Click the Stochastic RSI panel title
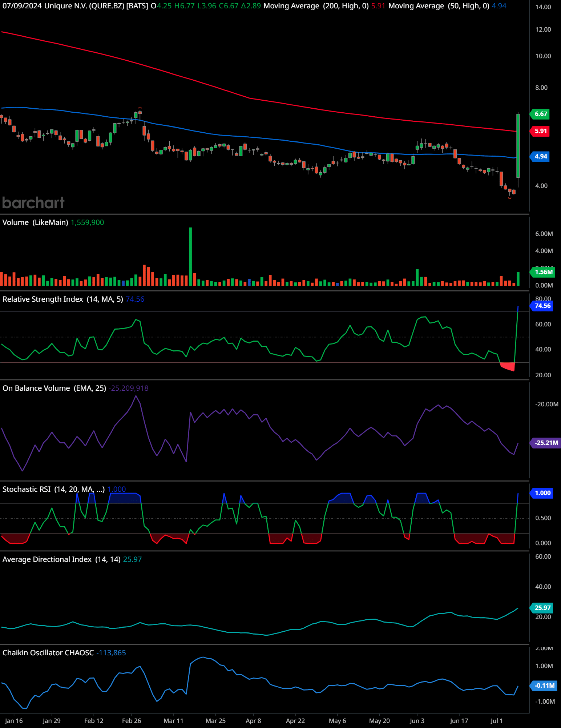 tap(54, 489)
